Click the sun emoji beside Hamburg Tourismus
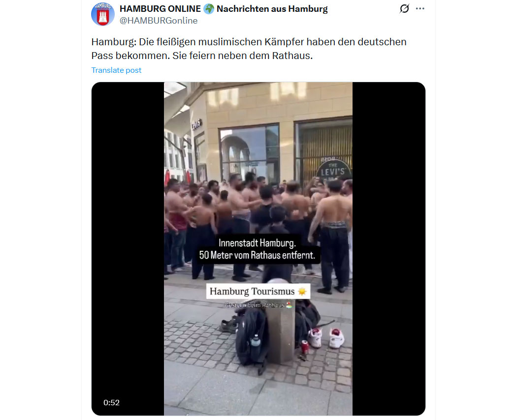 (x=302, y=291)
